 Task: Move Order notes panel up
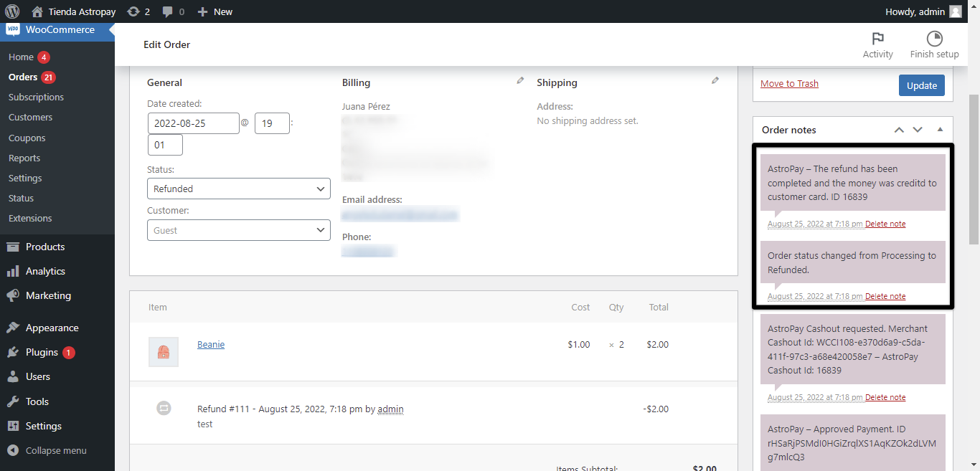899,130
